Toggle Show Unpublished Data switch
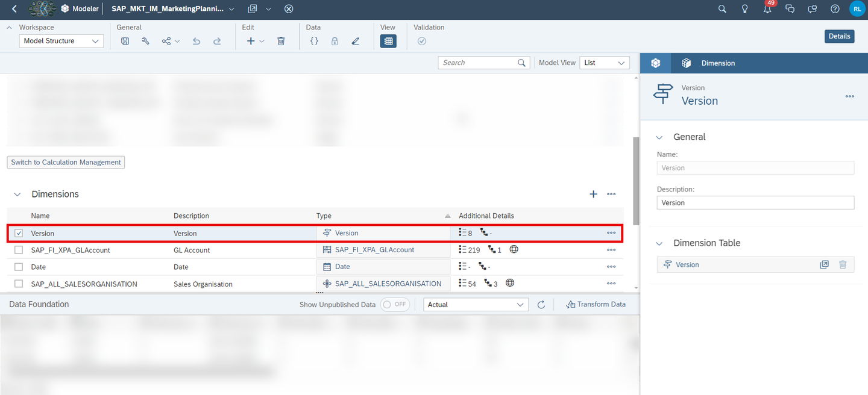 pos(395,305)
